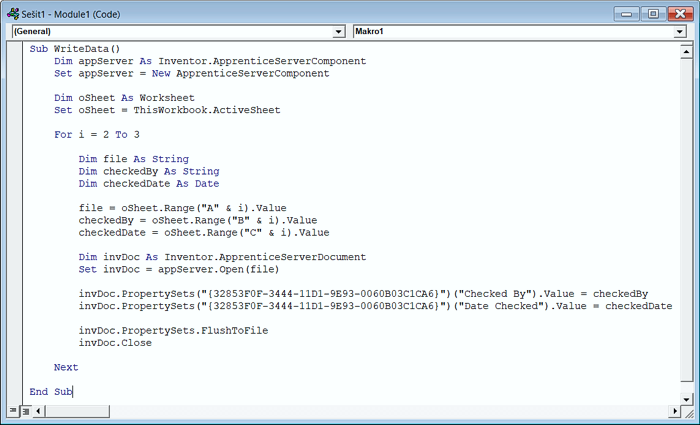Switch to Full Module View icon
This screenshot has height=425, width=700.
(24, 411)
